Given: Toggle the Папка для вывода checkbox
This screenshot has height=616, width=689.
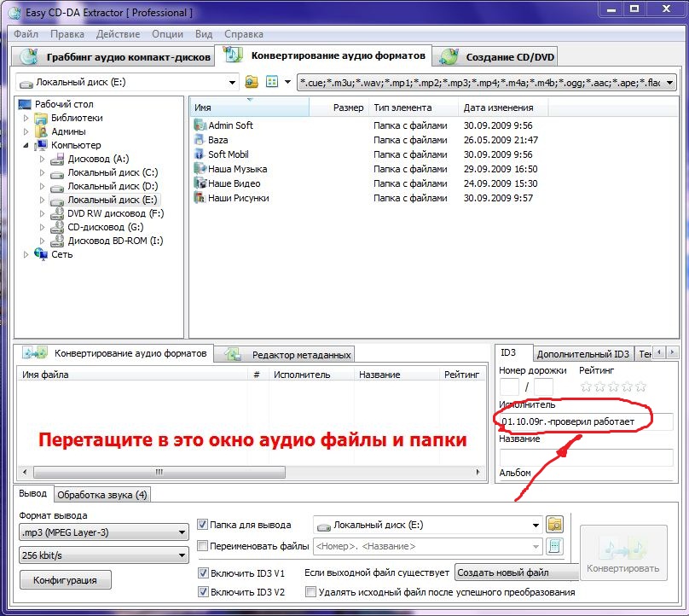Looking at the screenshot, I should coord(203,524).
